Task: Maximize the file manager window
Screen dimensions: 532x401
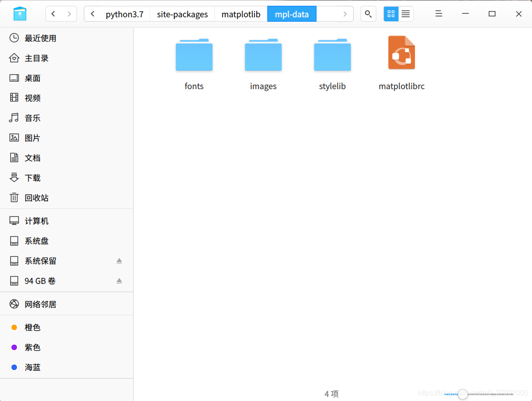Action: point(492,14)
